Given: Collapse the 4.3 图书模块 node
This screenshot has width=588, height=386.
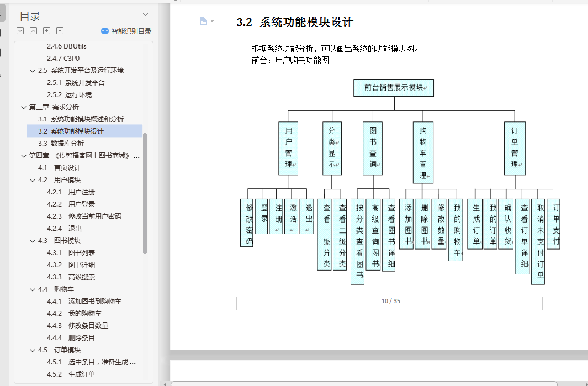Looking at the screenshot, I should (x=33, y=241).
